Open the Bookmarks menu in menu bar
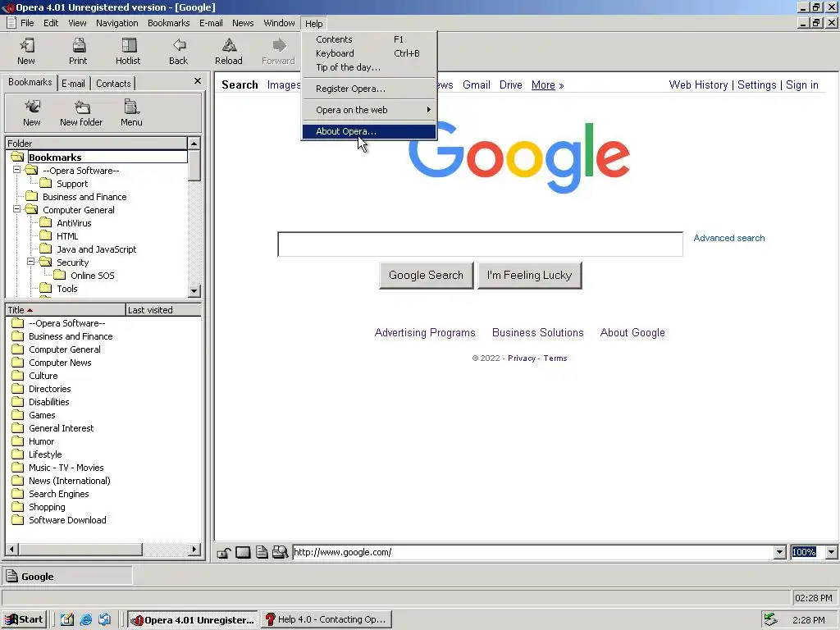This screenshot has width=840, height=630. click(x=169, y=23)
